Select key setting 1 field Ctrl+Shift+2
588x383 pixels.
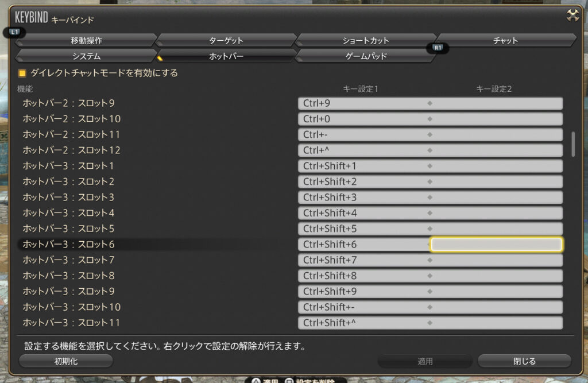tap(363, 181)
